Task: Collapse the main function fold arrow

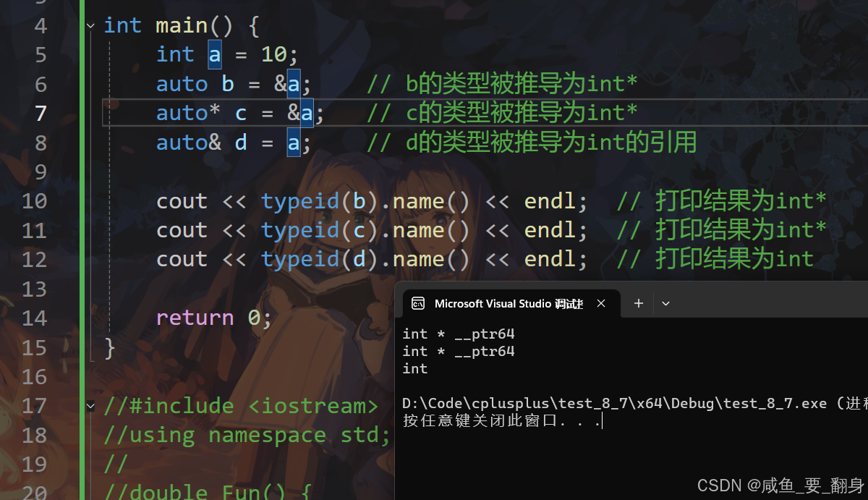Action: coord(90,25)
